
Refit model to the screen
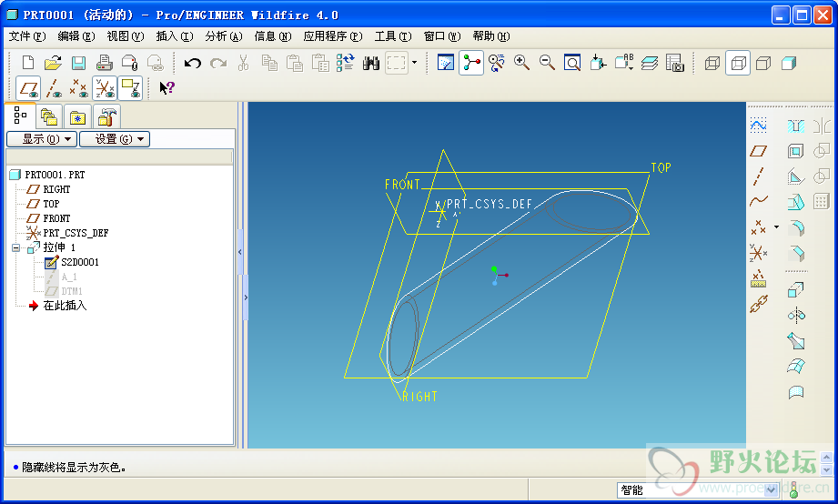tap(572, 63)
